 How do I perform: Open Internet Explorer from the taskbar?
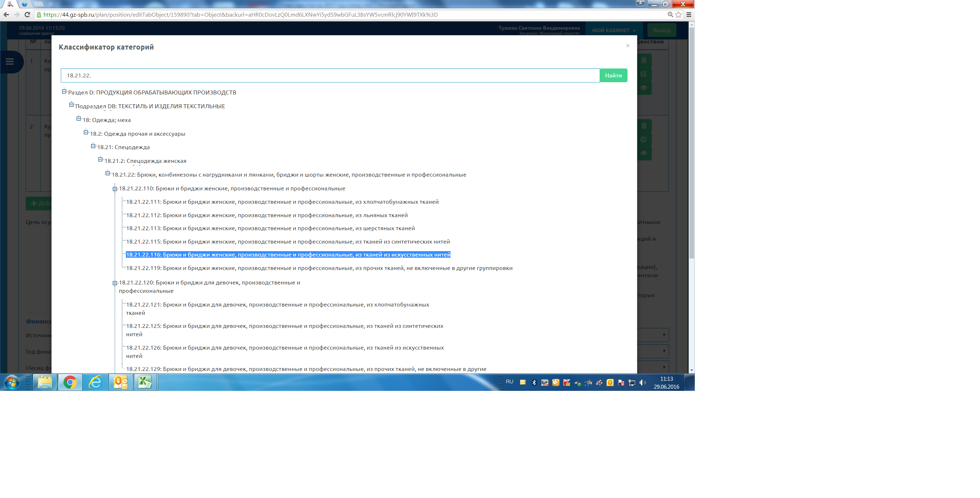coord(95,382)
